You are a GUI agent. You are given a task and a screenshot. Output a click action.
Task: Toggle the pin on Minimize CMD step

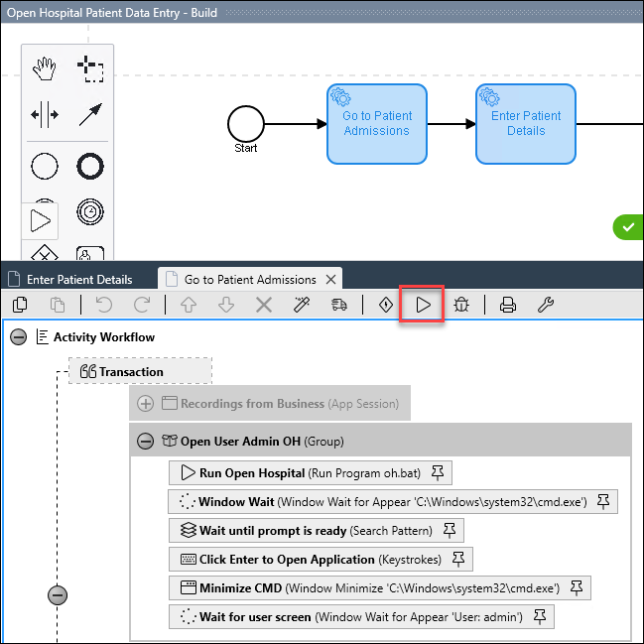coord(576,587)
